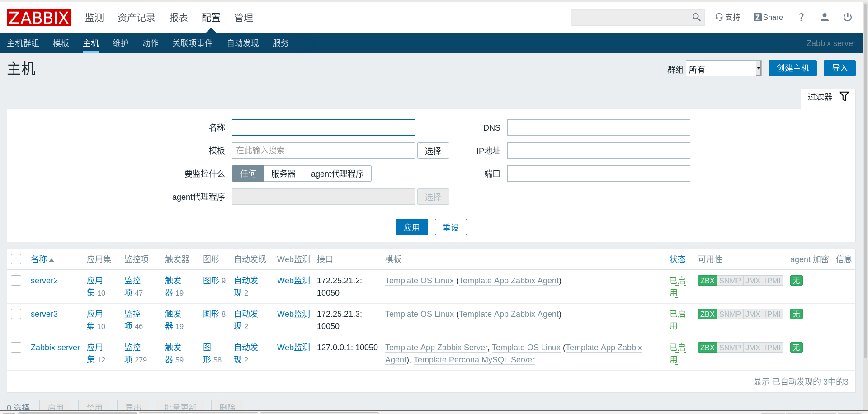Check the server3 row checkbox
The width and height of the screenshot is (868, 414).
coord(16,314)
